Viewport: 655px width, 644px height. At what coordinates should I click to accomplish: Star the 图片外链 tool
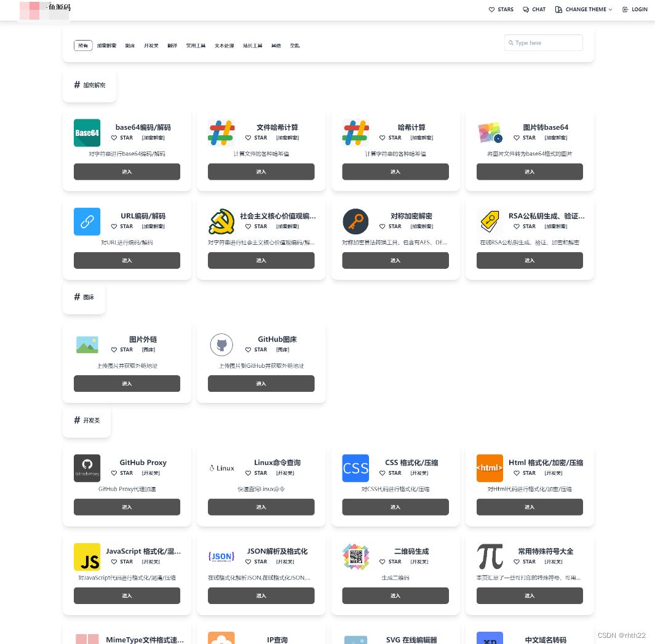click(x=122, y=349)
